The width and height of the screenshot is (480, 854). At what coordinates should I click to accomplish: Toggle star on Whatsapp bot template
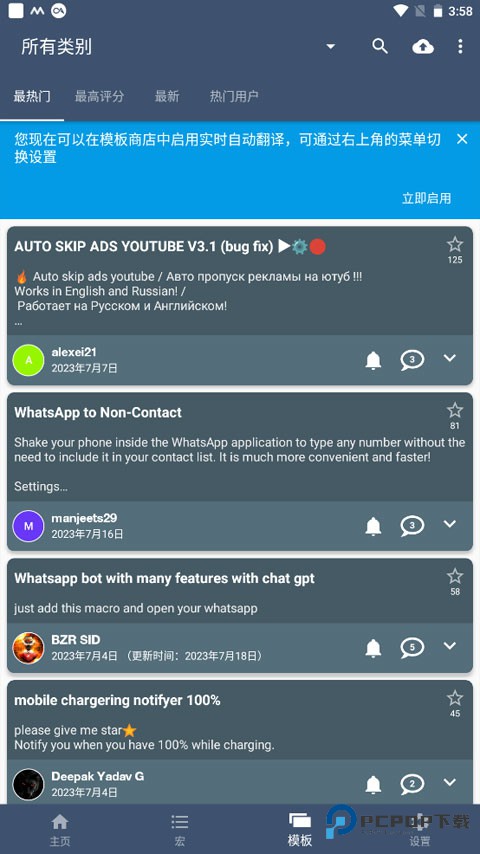[x=455, y=576]
